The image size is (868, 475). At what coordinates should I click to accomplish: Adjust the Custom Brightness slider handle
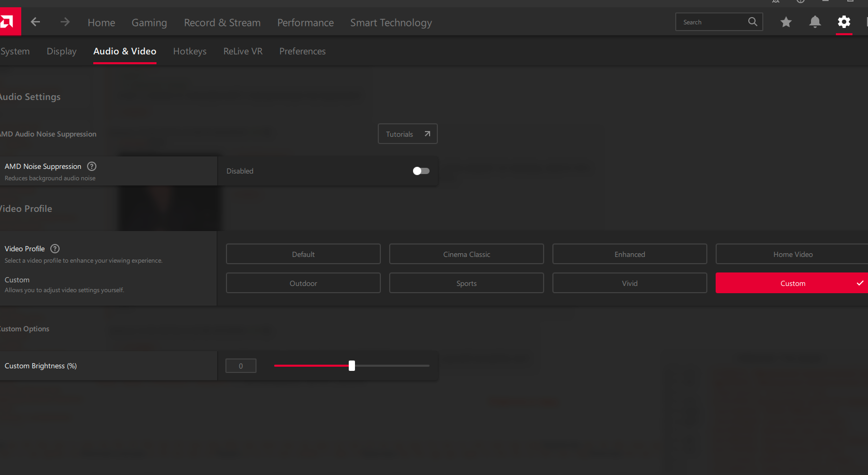pos(352,366)
